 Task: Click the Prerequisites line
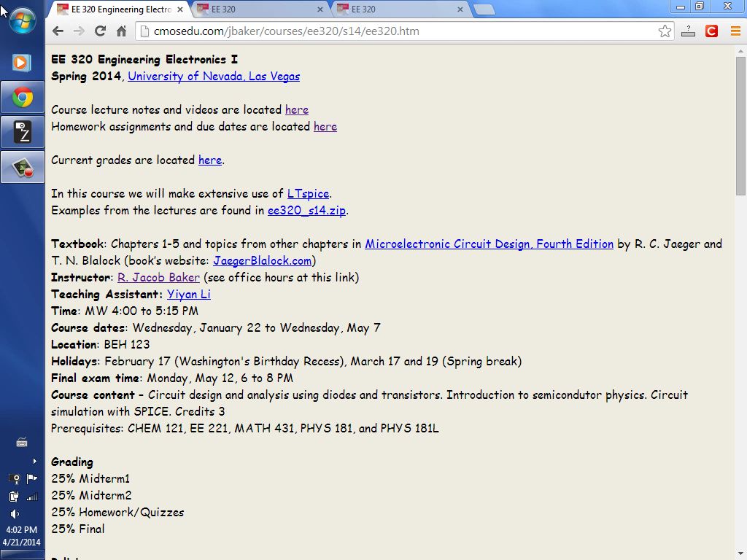245,428
